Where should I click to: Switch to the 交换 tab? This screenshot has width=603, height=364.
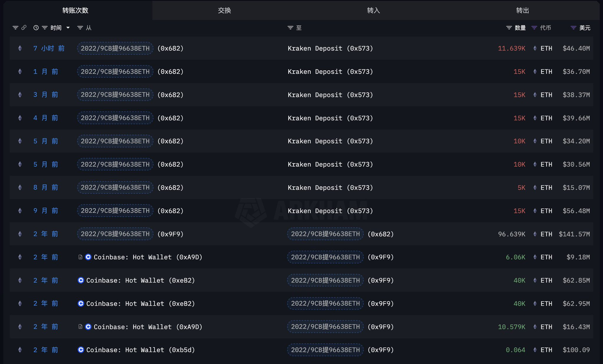(224, 11)
